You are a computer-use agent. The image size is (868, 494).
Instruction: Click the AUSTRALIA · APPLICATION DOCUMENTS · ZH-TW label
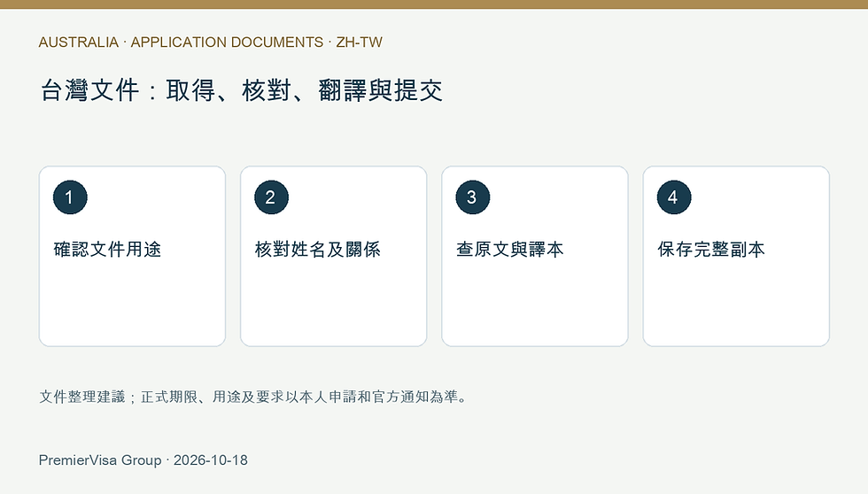coord(211,42)
